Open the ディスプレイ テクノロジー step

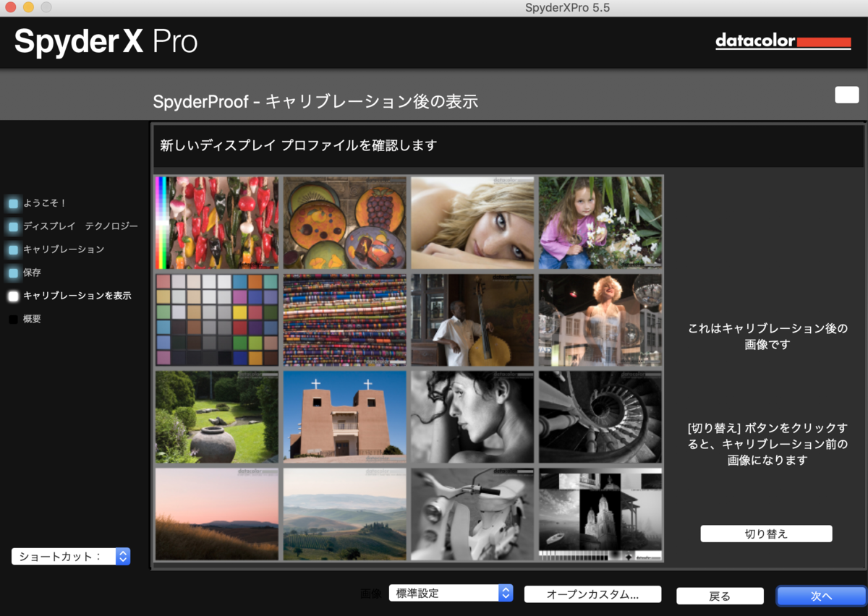point(72,226)
